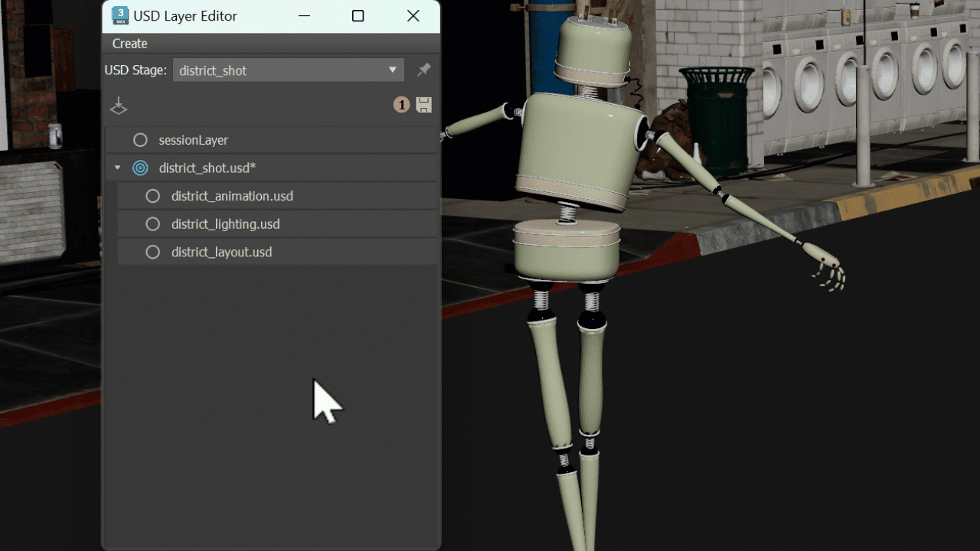
Task: Collapse the district_shot.usd layer tree
Action: (117, 168)
